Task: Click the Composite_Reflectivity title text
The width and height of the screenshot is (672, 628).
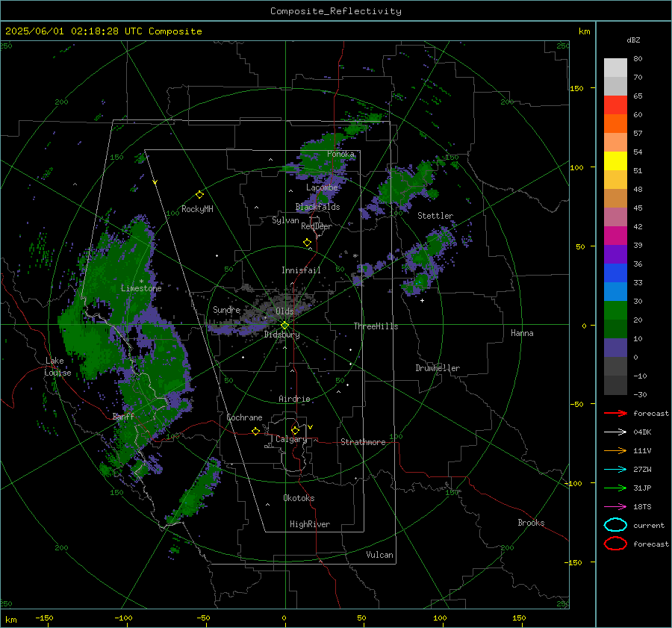Action: (335, 11)
